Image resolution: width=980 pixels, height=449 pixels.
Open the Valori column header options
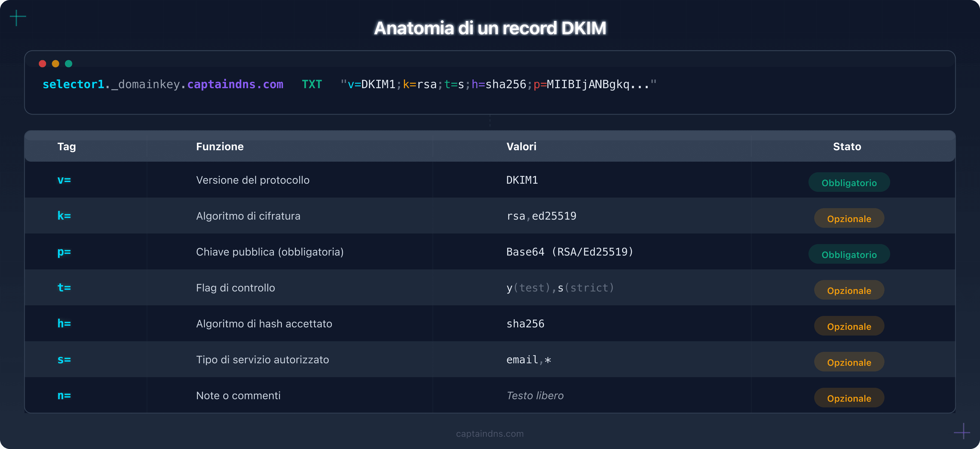point(521,146)
